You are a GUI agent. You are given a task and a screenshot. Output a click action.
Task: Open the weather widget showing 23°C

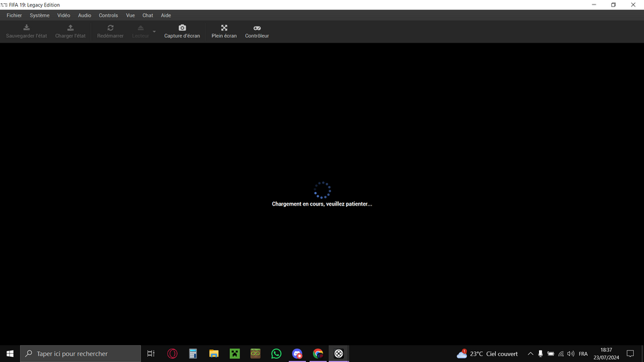tap(488, 354)
